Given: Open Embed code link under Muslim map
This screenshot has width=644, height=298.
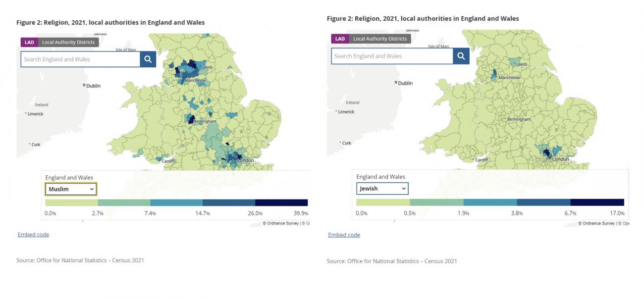Looking at the screenshot, I should [x=33, y=235].
